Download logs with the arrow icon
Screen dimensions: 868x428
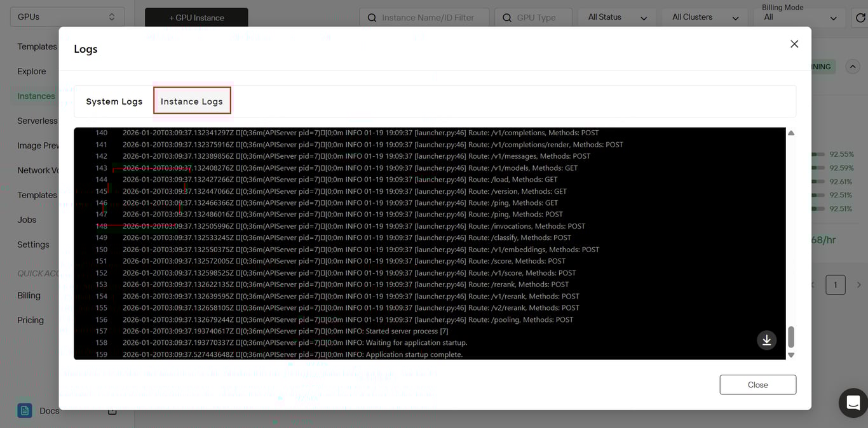tap(767, 340)
